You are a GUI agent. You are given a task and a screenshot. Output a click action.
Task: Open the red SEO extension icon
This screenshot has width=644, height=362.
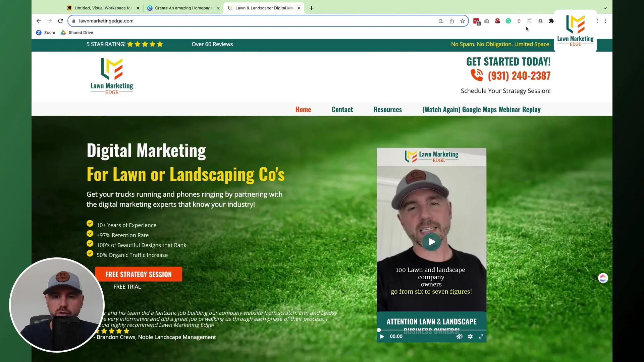point(497,21)
